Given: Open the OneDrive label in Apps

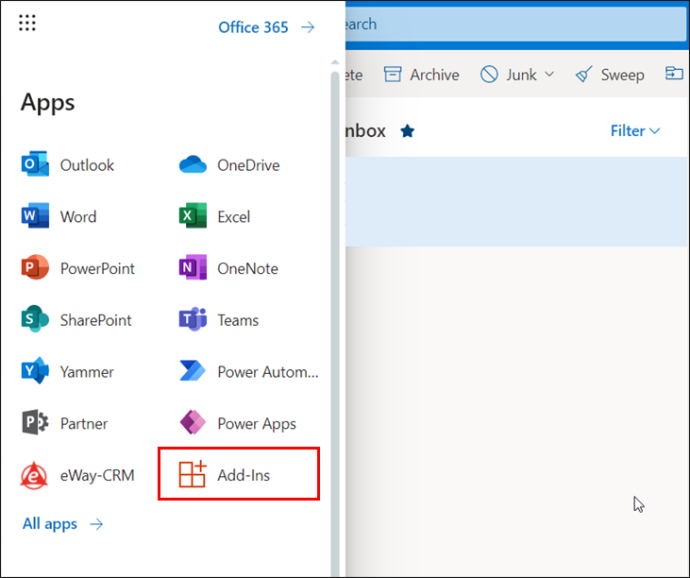Looking at the screenshot, I should click(248, 165).
